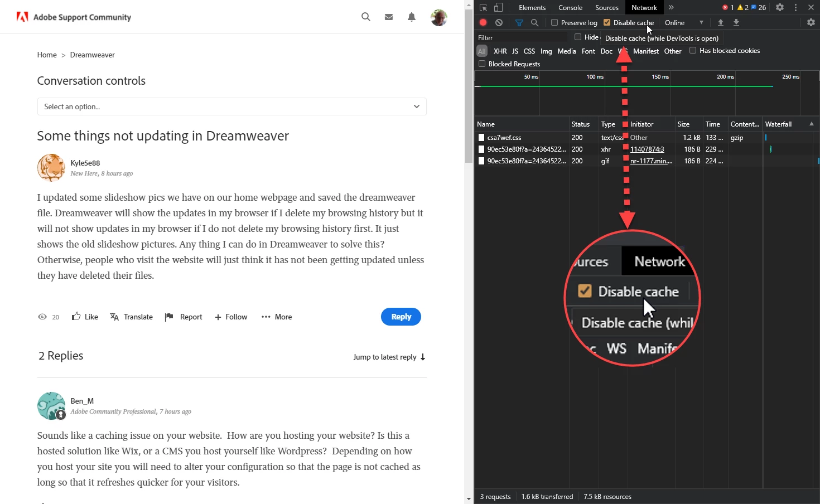Toggle the Hide data URLs checkbox
This screenshot has width=820, height=504.
[578, 37]
